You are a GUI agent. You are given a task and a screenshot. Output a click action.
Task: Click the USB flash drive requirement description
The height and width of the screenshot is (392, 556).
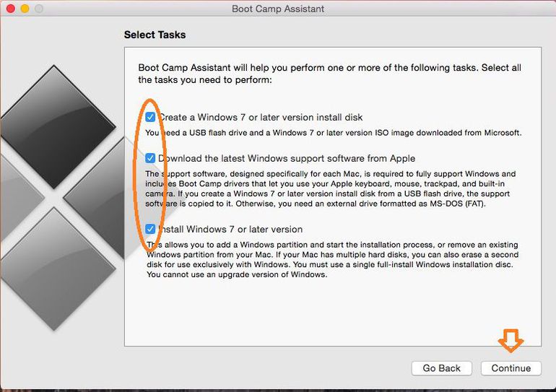point(333,133)
